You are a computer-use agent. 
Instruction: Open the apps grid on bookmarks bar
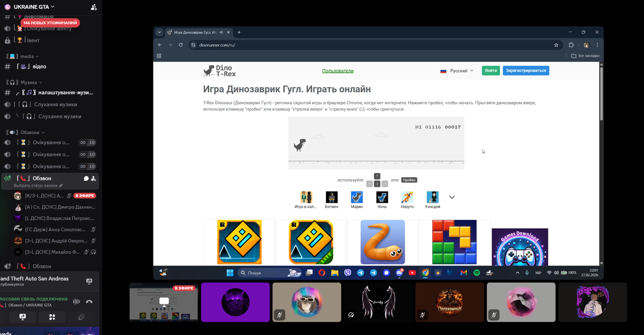pyautogui.click(x=159, y=56)
